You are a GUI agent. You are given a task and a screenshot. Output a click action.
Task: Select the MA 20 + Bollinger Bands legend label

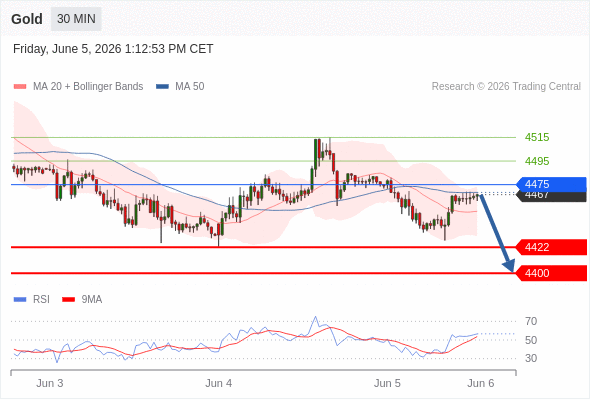pyautogui.click(x=88, y=87)
